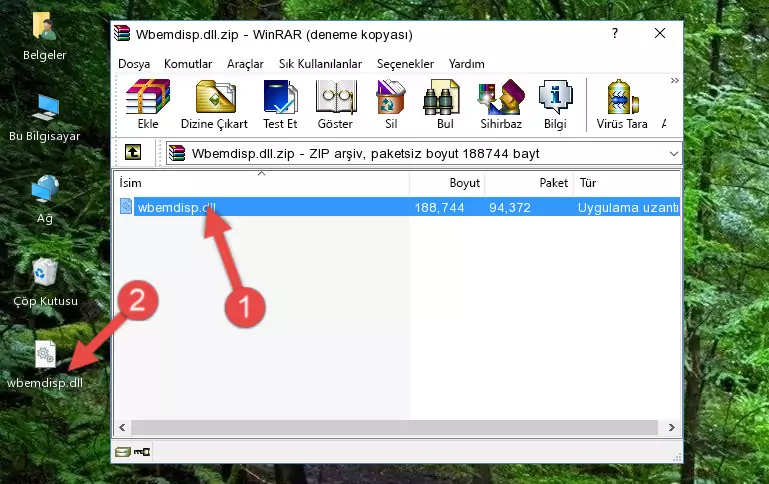Show archive Bilgi information
Viewport: 769px width, 484px height.
tap(555, 104)
